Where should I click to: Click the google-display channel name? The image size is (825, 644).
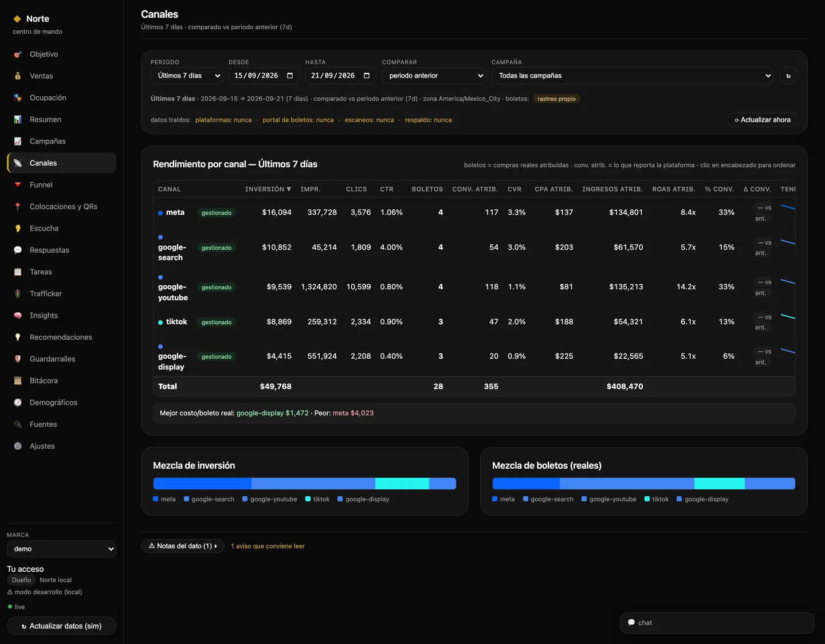click(x=172, y=362)
